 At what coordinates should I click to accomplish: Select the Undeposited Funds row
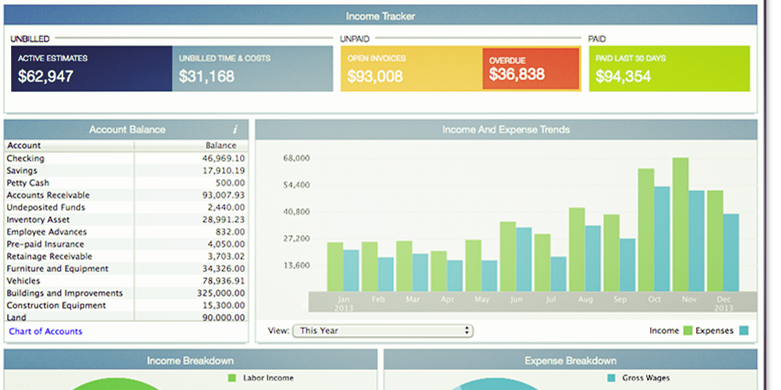point(126,207)
